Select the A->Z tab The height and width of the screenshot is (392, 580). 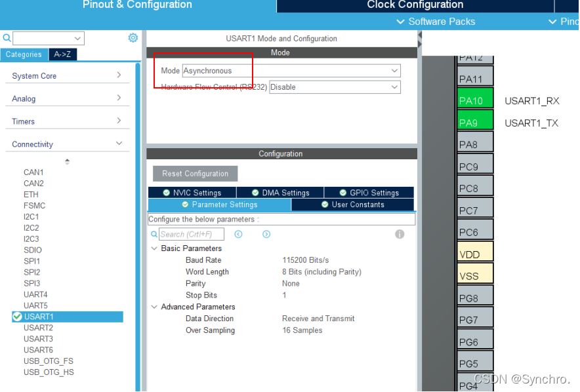pos(62,54)
